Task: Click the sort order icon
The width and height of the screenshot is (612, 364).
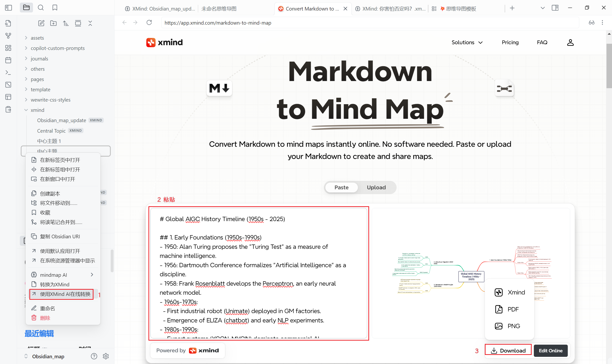Action: [66, 23]
